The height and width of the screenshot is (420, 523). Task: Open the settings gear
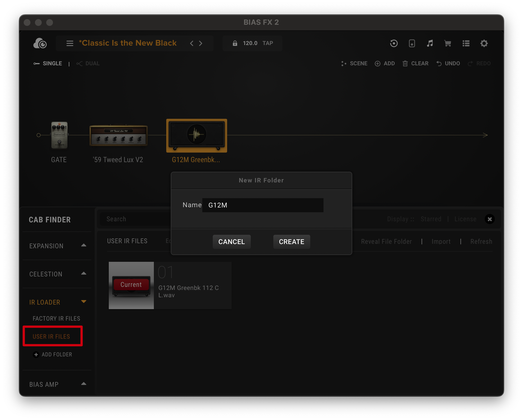pos(484,43)
